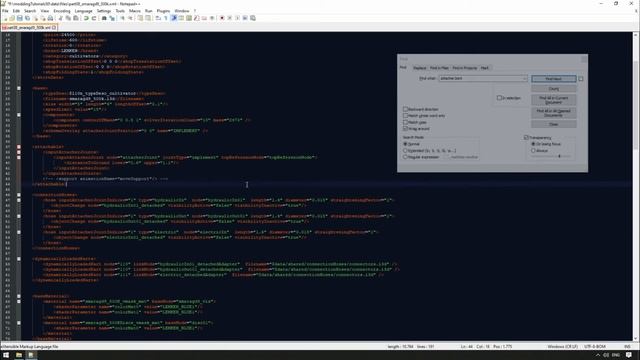Viewport: 640px width, 360px height.
Task: Redo edit via toolbar icon
Action: (x=94, y=18)
